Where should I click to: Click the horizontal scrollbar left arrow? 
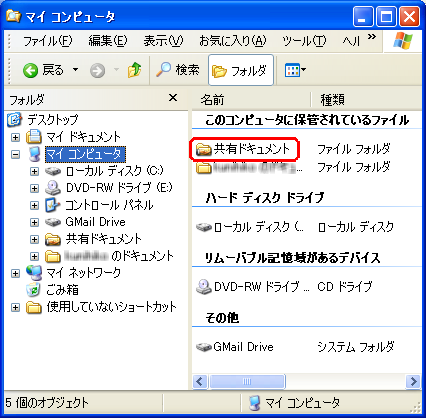pyautogui.click(x=200, y=381)
